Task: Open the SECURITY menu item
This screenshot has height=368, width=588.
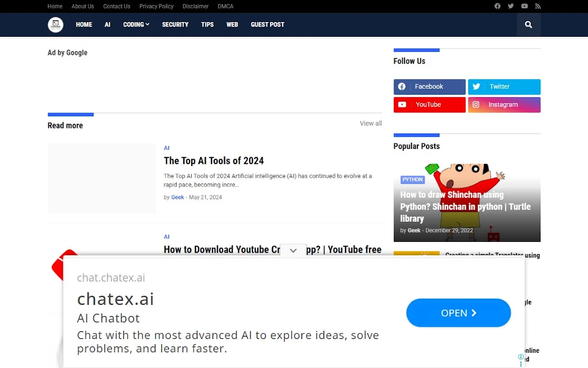Action: tap(175, 25)
